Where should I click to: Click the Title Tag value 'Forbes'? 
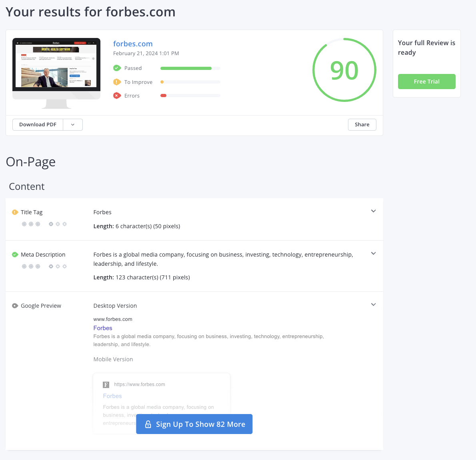point(102,212)
